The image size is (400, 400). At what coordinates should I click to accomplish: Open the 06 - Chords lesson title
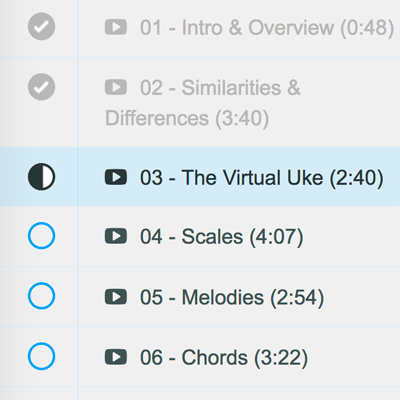click(224, 358)
